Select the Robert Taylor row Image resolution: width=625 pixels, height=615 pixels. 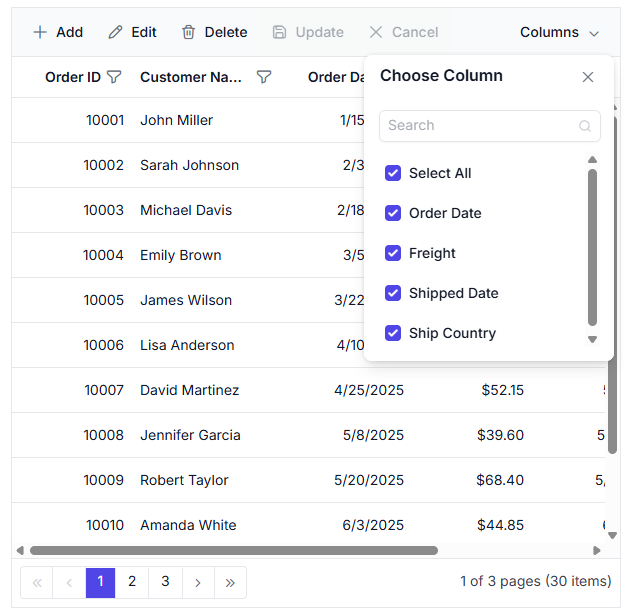point(309,480)
